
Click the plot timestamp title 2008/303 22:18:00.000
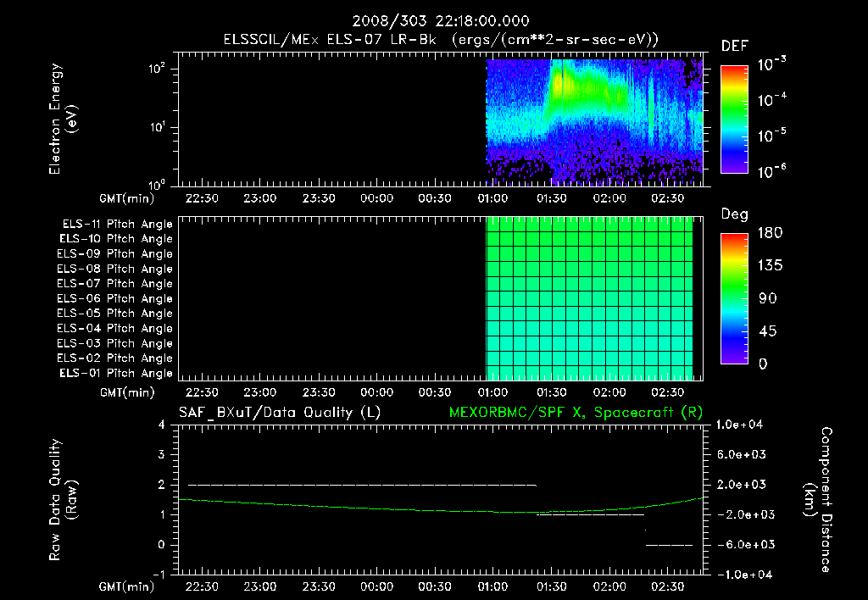point(441,21)
